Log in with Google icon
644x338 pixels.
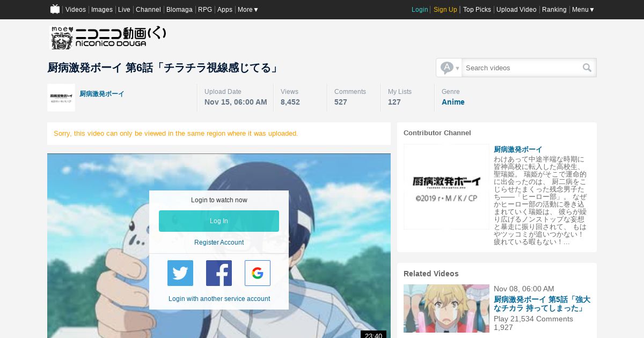point(258,273)
